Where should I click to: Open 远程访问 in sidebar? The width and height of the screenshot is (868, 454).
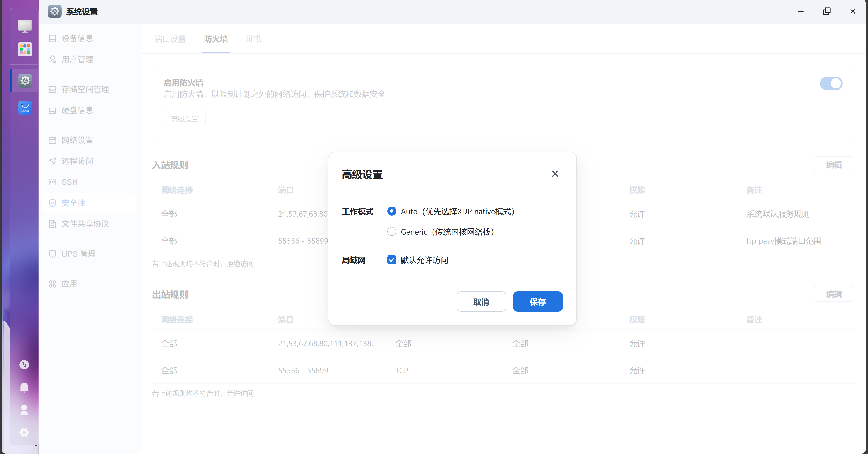(x=89, y=161)
